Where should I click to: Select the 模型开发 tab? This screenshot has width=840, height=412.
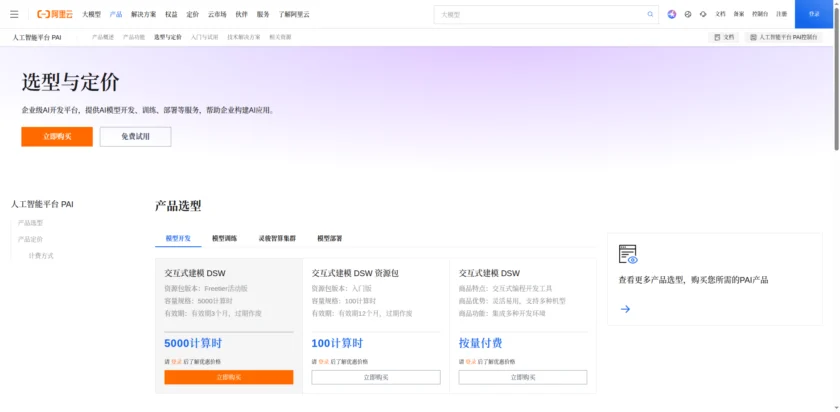pyautogui.click(x=178, y=238)
